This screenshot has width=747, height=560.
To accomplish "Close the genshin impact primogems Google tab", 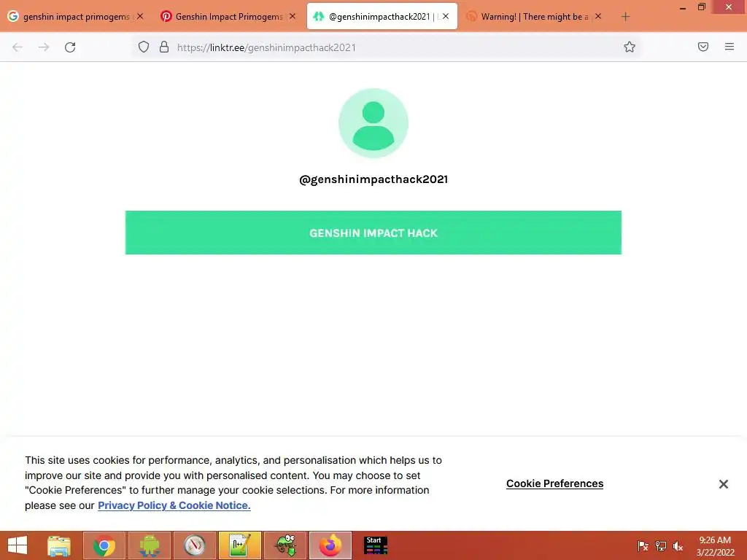I will (140, 16).
